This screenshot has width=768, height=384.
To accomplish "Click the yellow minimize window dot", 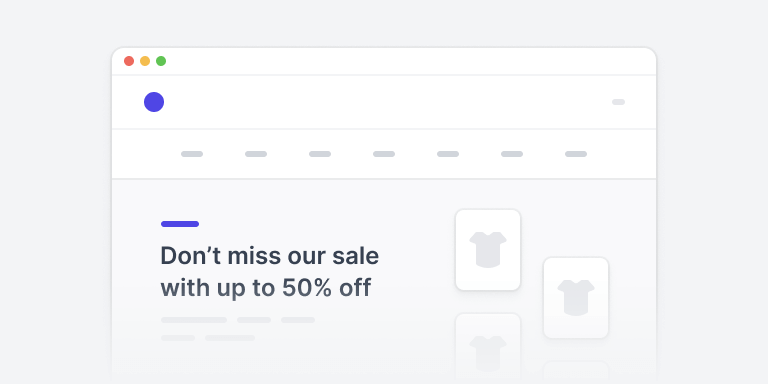I will (x=145, y=61).
